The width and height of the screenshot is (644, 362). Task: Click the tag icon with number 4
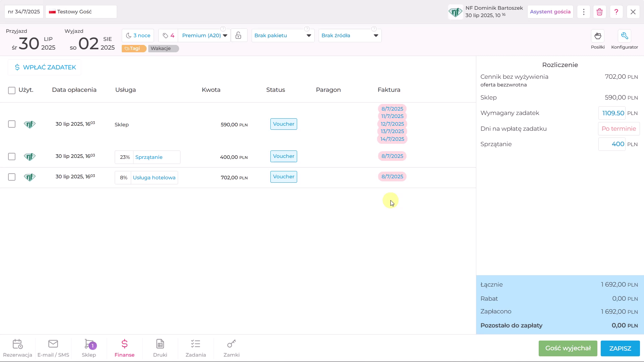168,36
